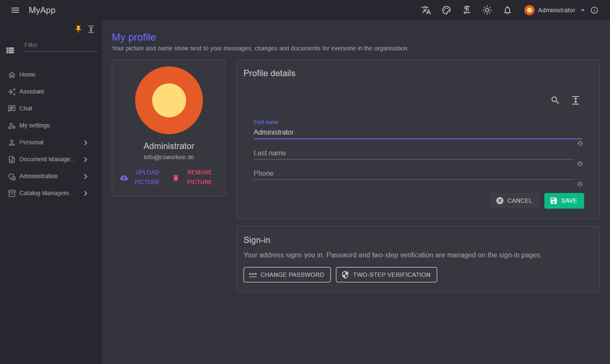Click the Cancel button
The image size is (610, 364).
pyautogui.click(x=515, y=201)
